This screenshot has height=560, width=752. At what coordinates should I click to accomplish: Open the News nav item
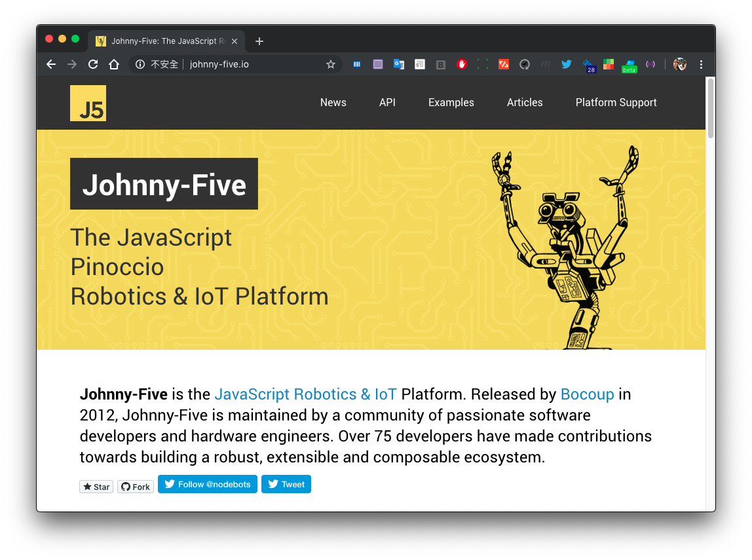point(333,103)
